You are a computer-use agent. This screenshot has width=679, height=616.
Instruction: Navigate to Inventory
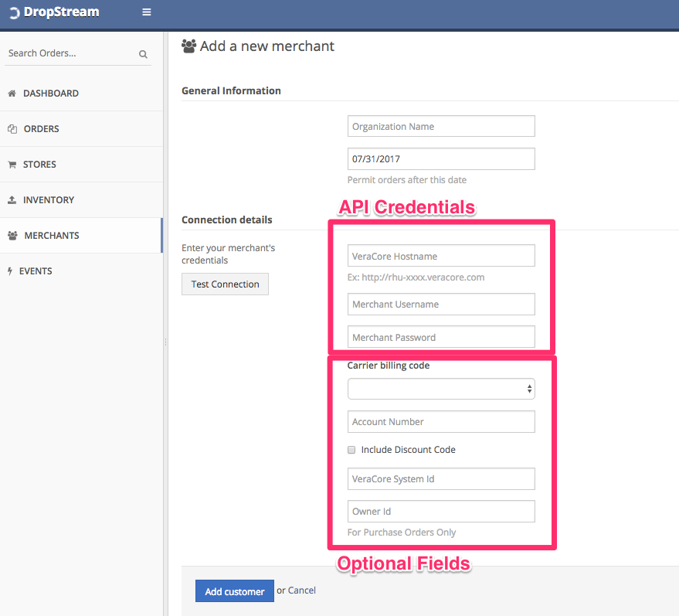81,199
